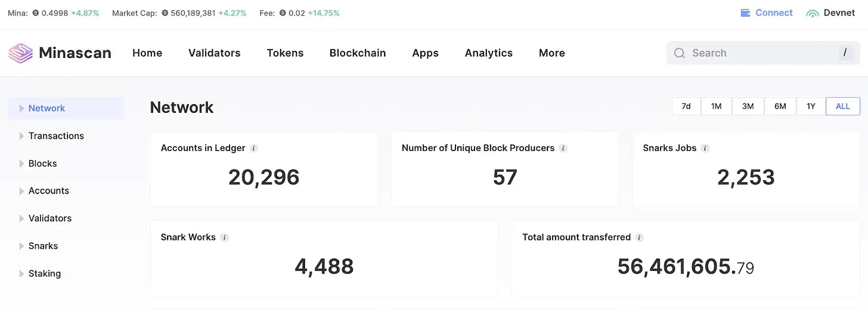Click the info icon next to Snarks Jobs
This screenshot has height=311, width=868.
705,148
